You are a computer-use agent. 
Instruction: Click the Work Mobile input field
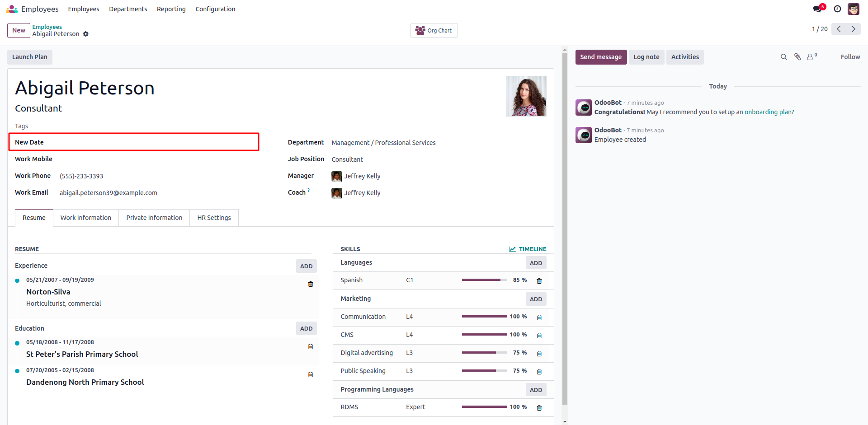pos(166,159)
